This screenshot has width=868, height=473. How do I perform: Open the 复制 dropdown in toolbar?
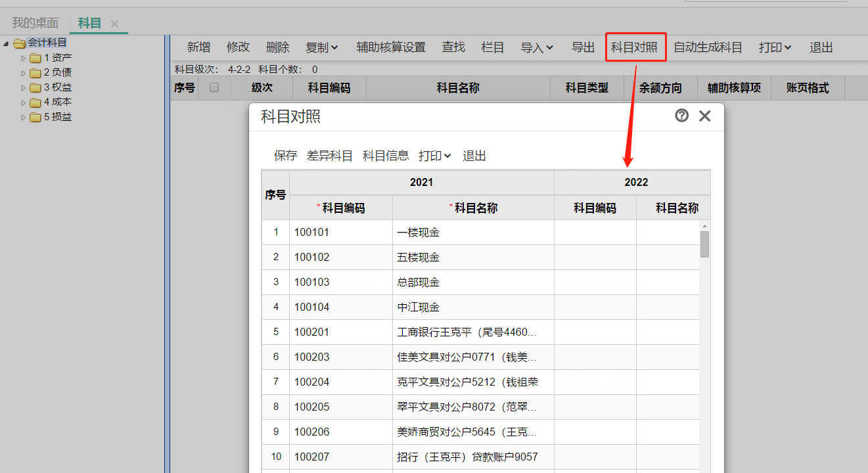(x=322, y=47)
